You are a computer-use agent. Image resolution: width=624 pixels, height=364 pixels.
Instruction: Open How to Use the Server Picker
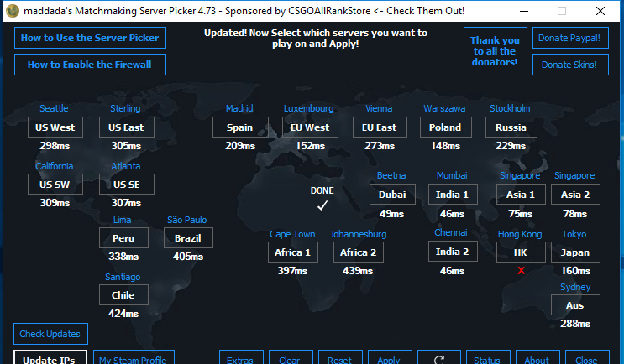click(x=90, y=39)
